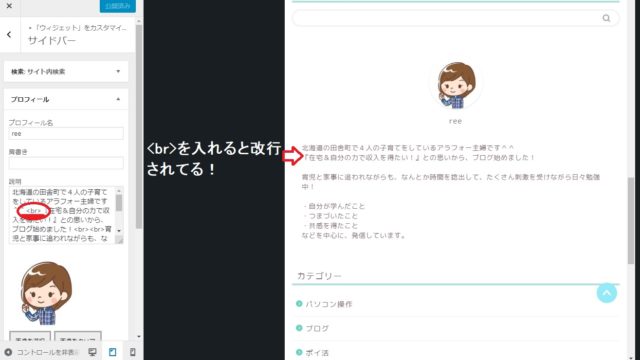Open the ブログ category link
Viewport: 640px width, 360px height.
click(317, 328)
